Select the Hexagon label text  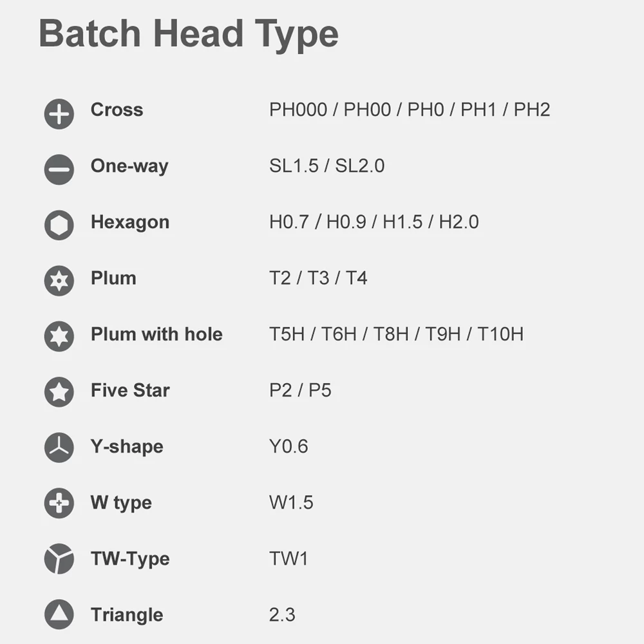click(x=130, y=223)
